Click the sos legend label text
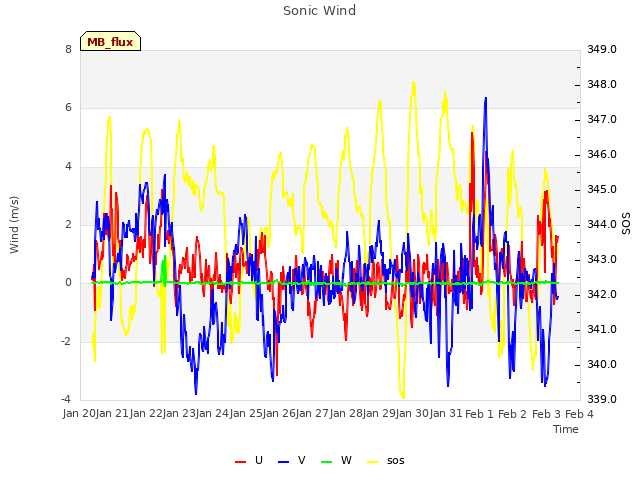Viewport: 640px width, 480px height. point(396,461)
